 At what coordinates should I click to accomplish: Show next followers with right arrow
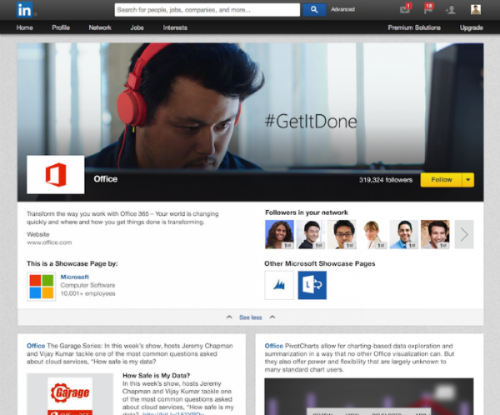464,234
